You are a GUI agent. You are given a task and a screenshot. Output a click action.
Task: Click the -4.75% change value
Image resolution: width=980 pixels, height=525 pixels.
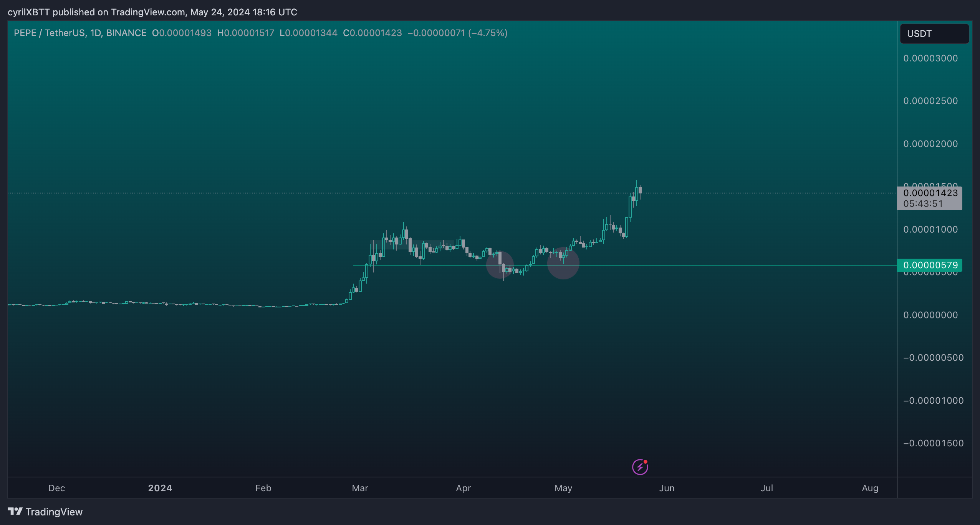point(488,33)
